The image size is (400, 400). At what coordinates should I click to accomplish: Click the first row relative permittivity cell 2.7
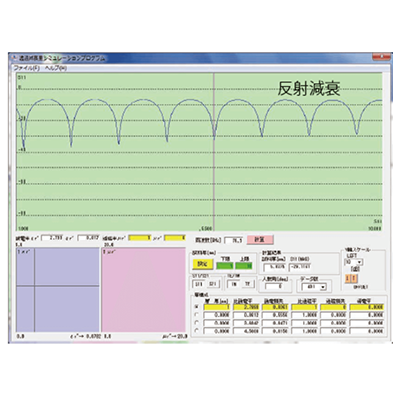coord(246,307)
